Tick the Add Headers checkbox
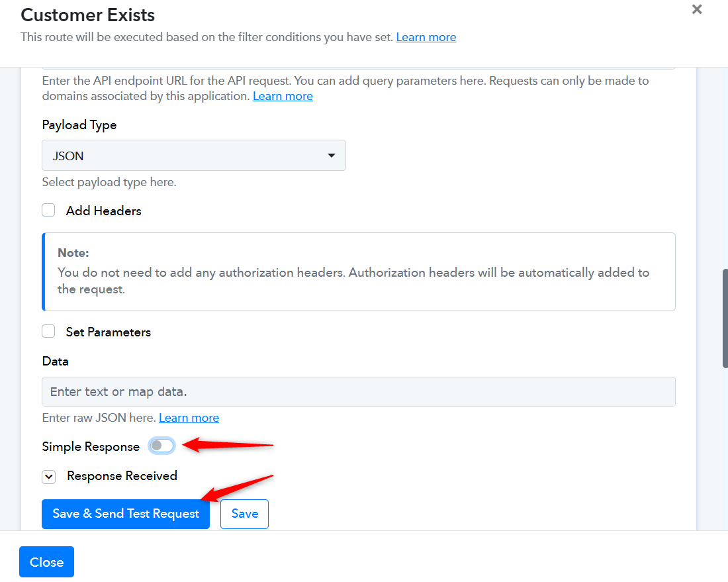The width and height of the screenshot is (728, 582). click(x=48, y=211)
